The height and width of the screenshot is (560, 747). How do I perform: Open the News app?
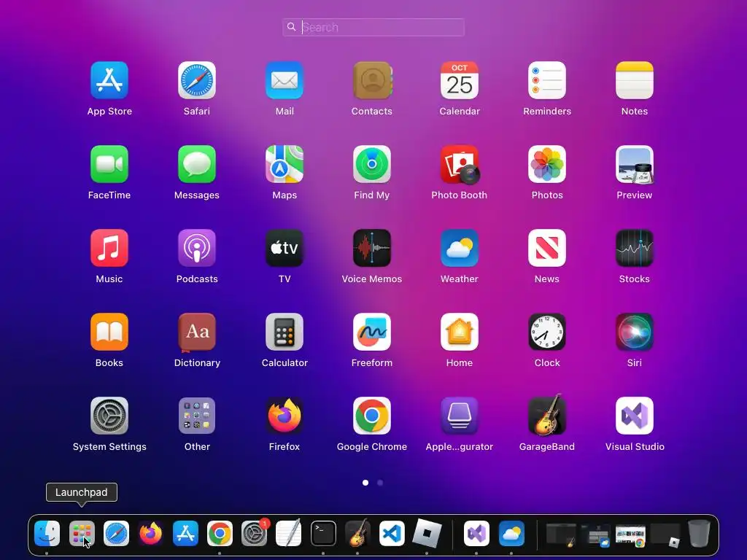[547, 248]
